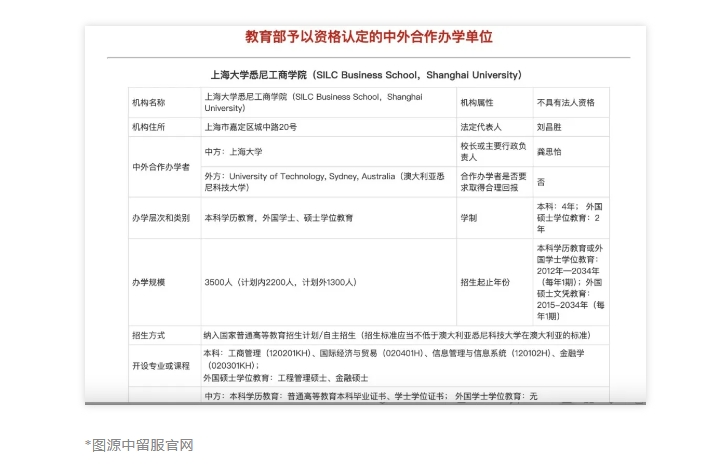This screenshot has width=723, height=472.
Task: Click the 中方：本科学历教育 certificate line
Action: 371,396
